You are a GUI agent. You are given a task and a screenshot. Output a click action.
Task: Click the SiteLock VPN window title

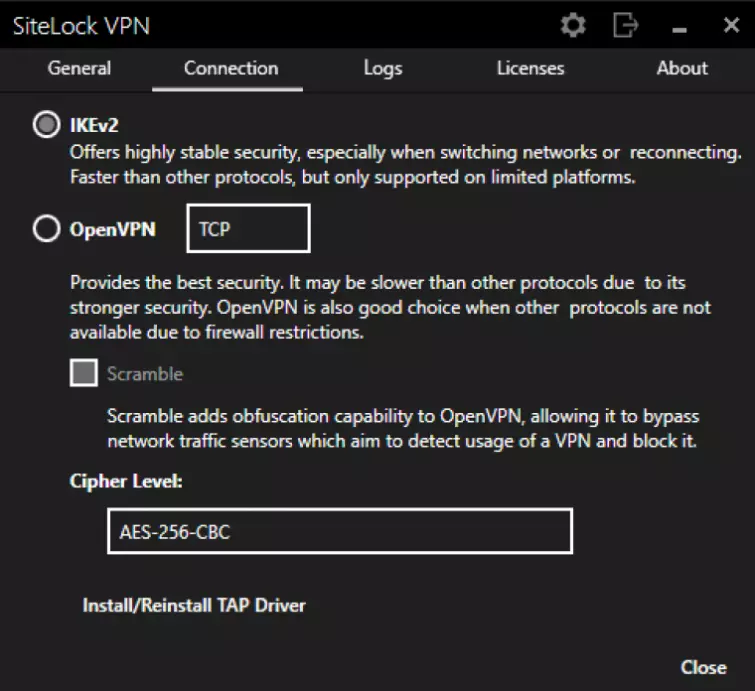[81, 26]
